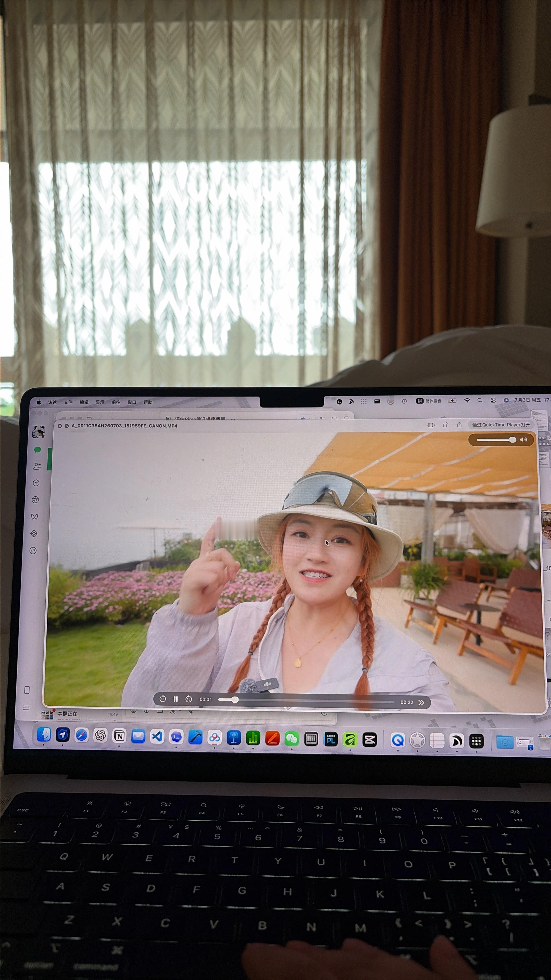
Task: Launch ChatGPT from the Dock
Action: (101, 736)
